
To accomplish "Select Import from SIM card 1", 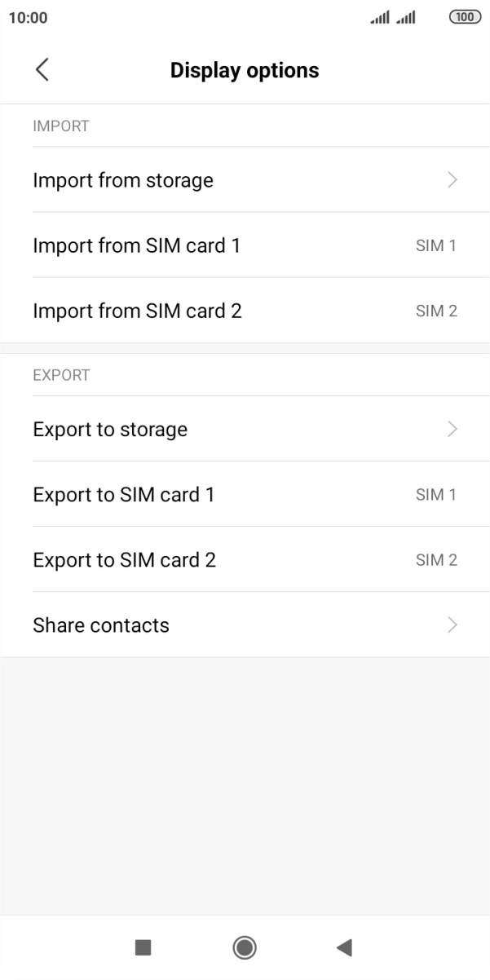I will point(136,245).
